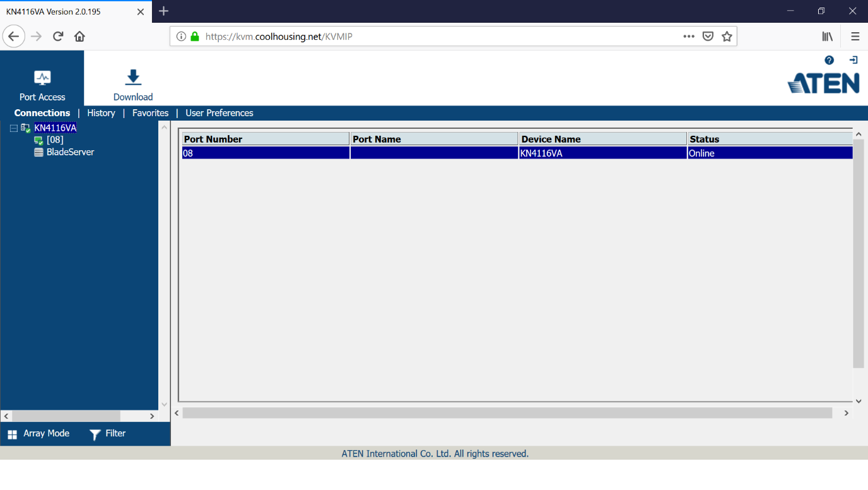Click the tree panel horizontal scrollbar

click(66, 416)
